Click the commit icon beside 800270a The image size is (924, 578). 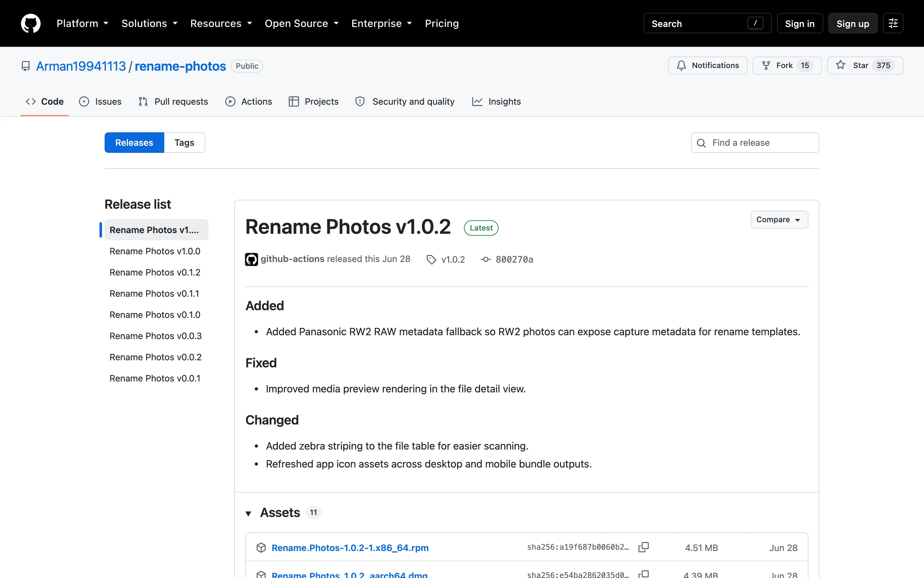[x=485, y=259]
